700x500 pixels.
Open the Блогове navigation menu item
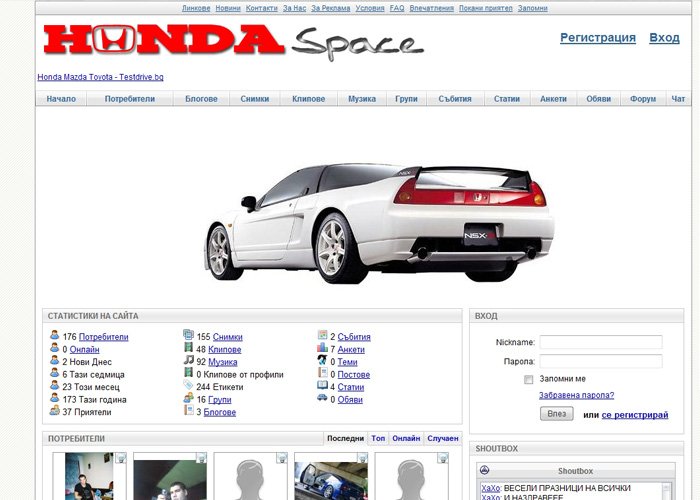coord(201,99)
